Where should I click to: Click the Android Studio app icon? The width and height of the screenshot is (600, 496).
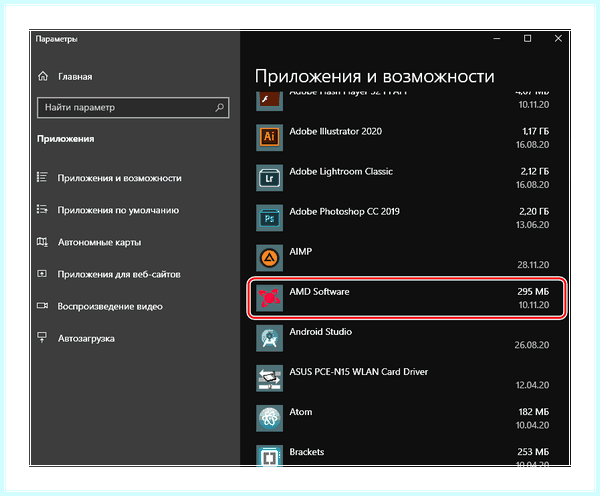coord(269,338)
